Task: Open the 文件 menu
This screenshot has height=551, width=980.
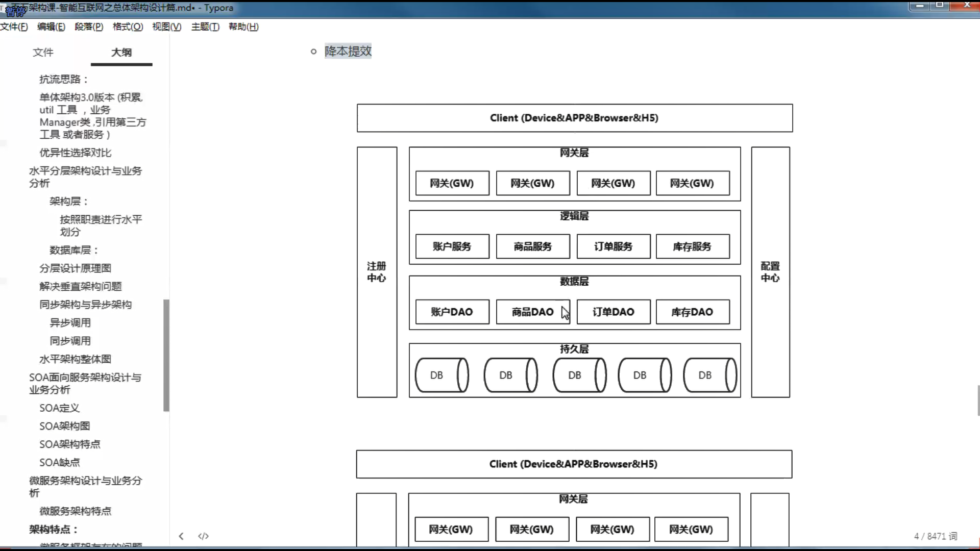Action: pos(14,27)
